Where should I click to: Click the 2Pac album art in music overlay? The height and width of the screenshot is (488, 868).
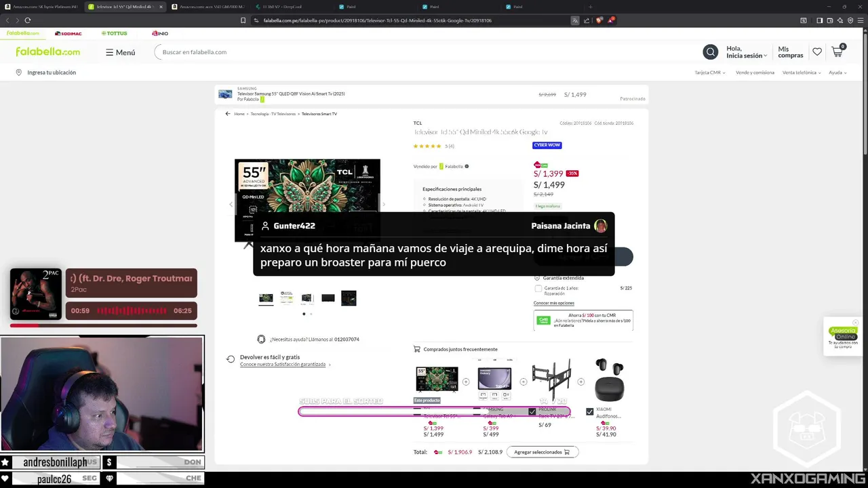pos(35,294)
